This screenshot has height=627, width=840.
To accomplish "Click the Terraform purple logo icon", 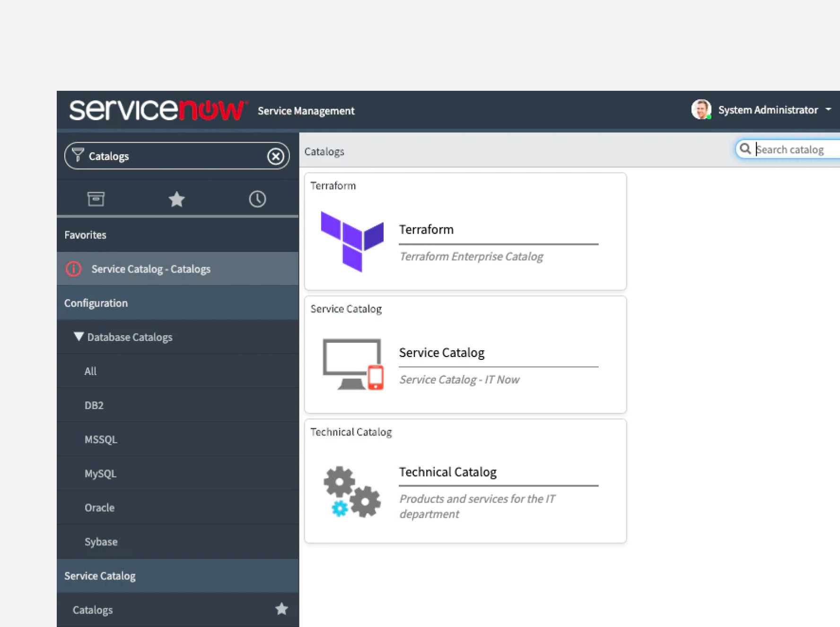I will pos(352,241).
